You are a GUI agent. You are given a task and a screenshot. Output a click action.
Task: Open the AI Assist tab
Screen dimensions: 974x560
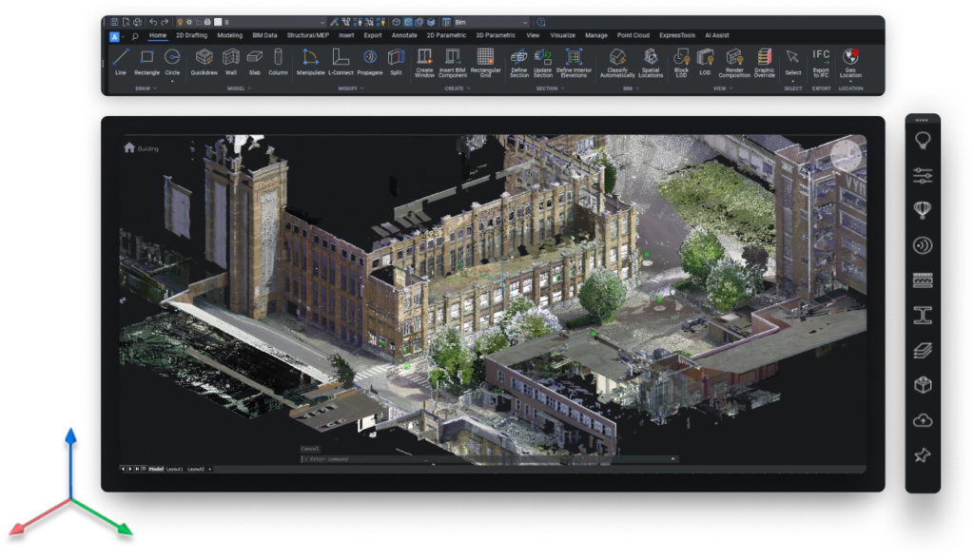coord(717,35)
